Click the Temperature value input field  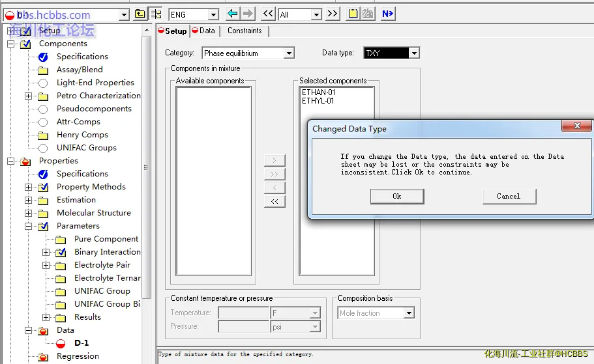tap(244, 313)
